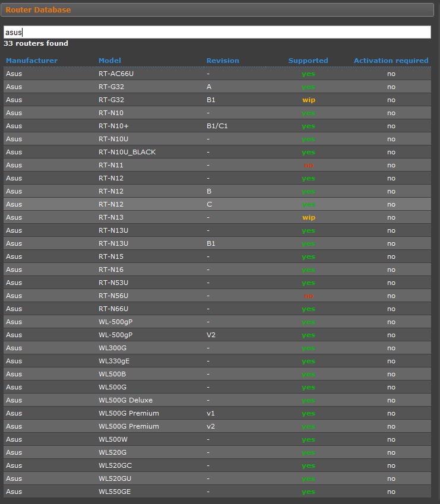440x504 pixels.
Task: Click revision B1 in the RT-N13U row
Action: (211, 243)
